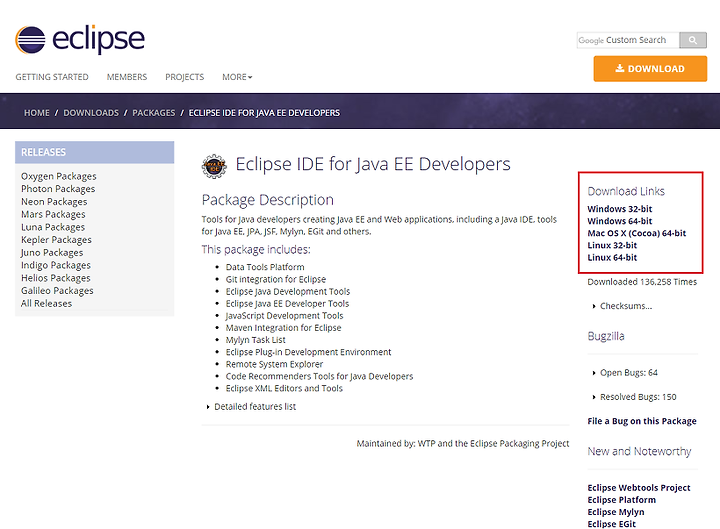Open the Resolved Bugs: 150 link
This screenshot has width=720, height=529.
pyautogui.click(x=638, y=397)
